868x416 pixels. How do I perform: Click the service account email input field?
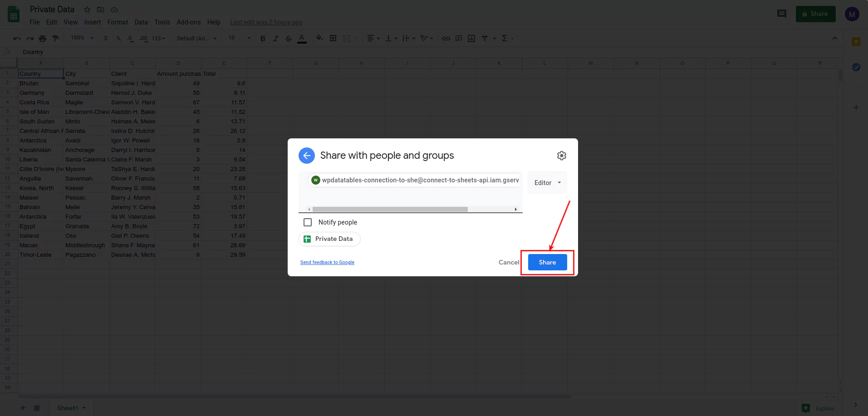click(x=413, y=180)
